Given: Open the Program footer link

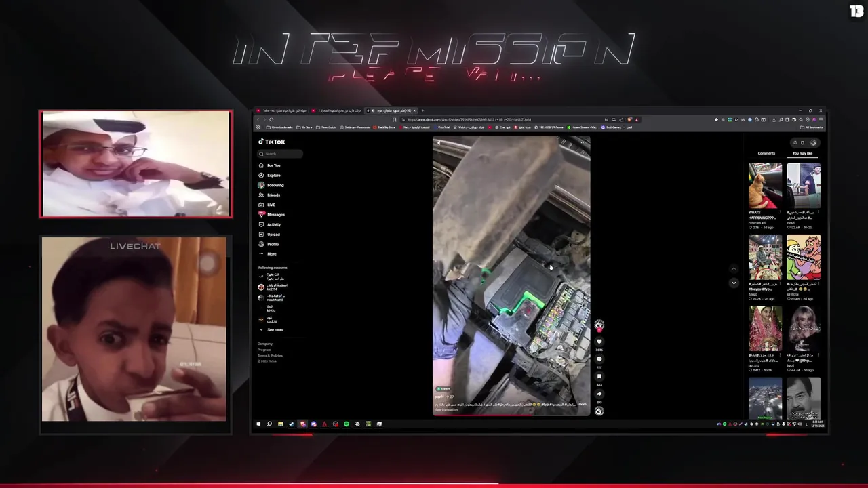Looking at the screenshot, I should pos(264,350).
